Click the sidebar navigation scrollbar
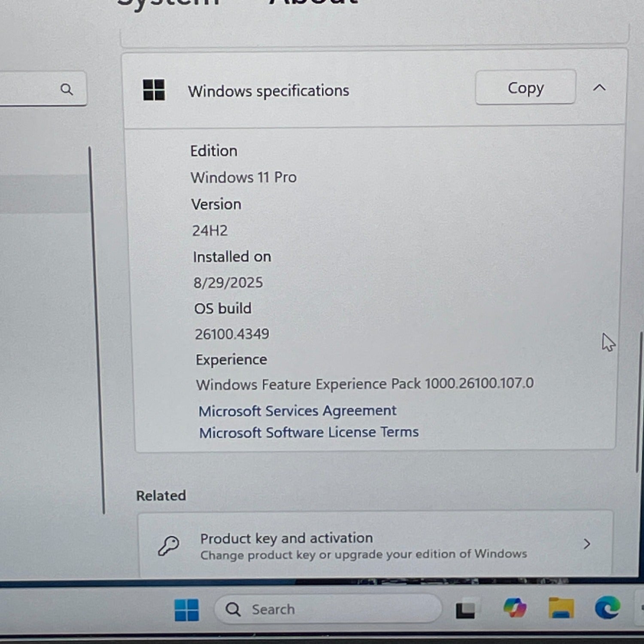 click(x=97, y=331)
